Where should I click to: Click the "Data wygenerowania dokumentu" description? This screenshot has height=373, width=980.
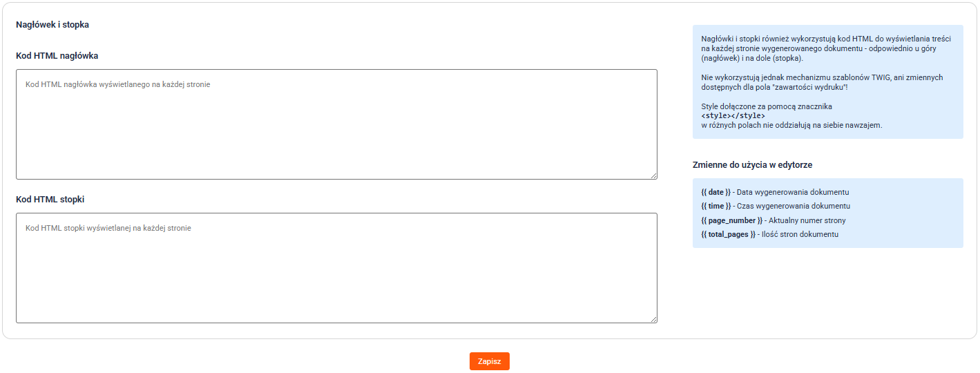pyautogui.click(x=793, y=192)
